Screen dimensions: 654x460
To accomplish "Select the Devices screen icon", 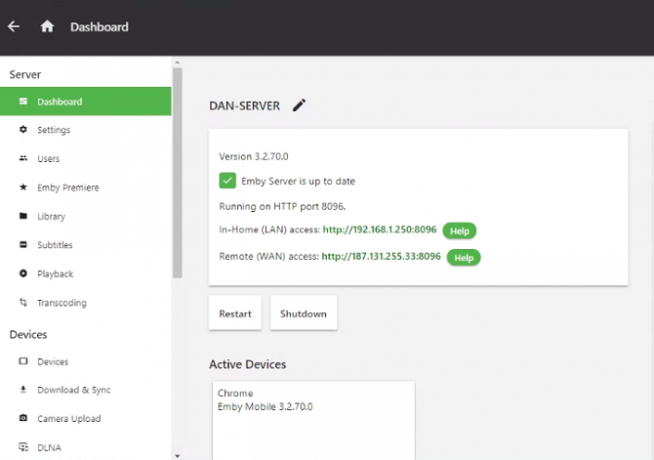I will tap(23, 361).
